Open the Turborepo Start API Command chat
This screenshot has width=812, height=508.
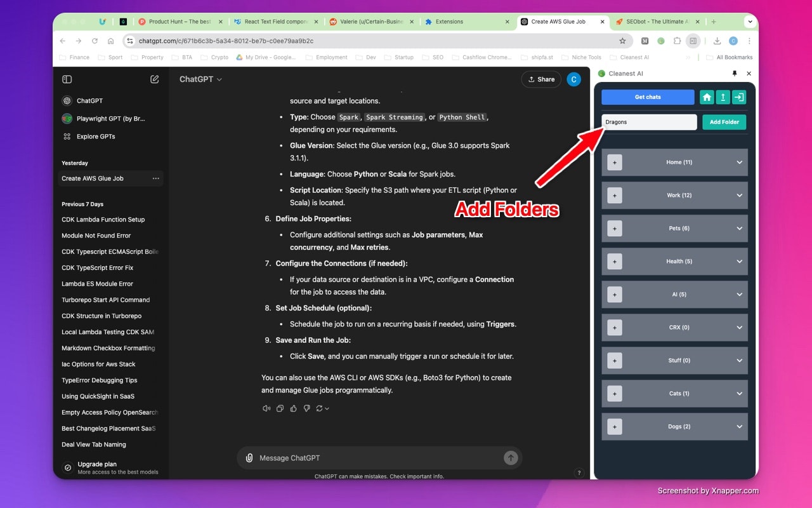point(106,300)
